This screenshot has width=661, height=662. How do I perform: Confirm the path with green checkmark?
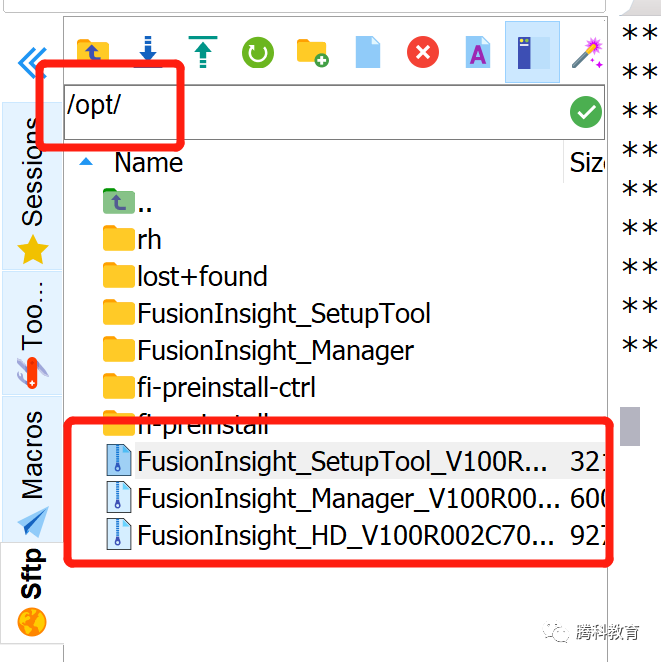pos(586,112)
